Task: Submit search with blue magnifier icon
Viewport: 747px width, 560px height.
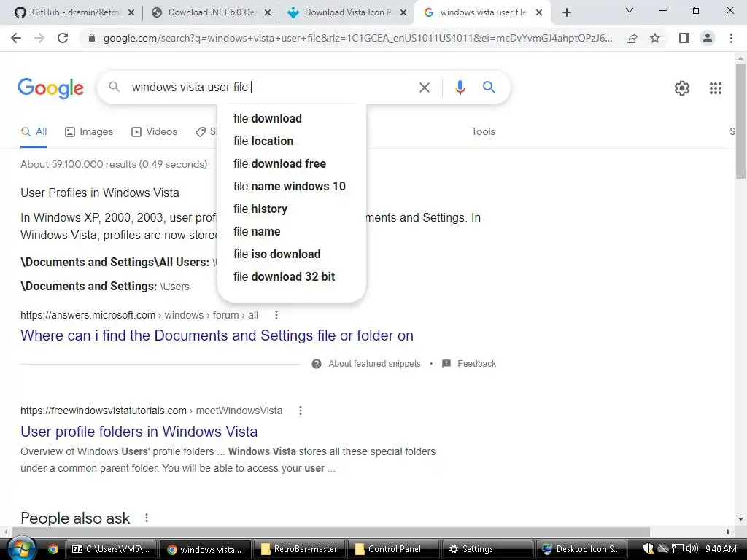Action: point(489,87)
